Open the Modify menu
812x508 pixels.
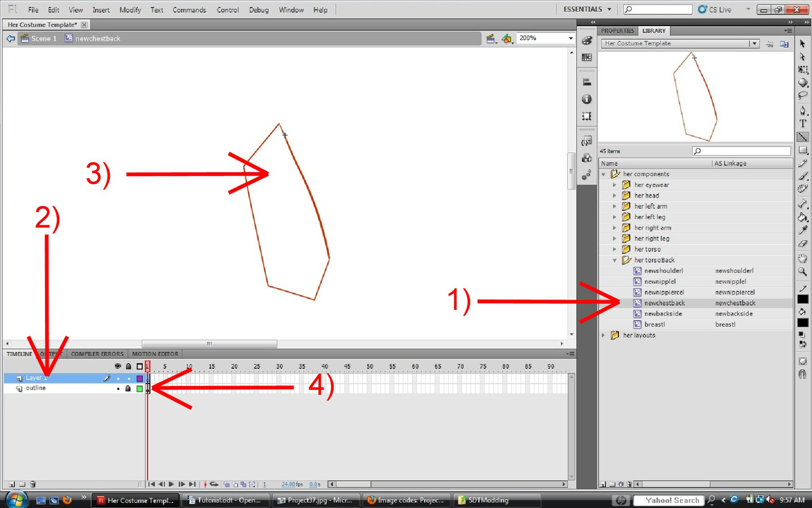(x=130, y=10)
